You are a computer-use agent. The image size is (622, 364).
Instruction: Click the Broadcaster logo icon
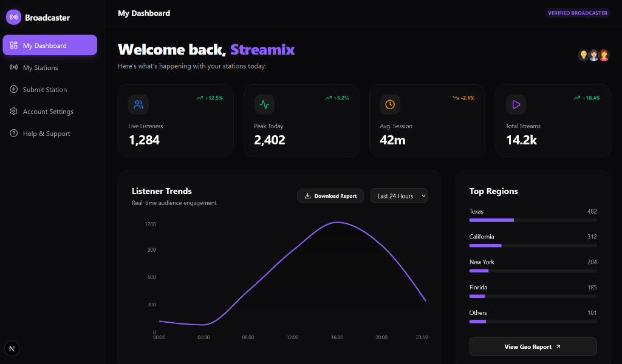(13, 18)
